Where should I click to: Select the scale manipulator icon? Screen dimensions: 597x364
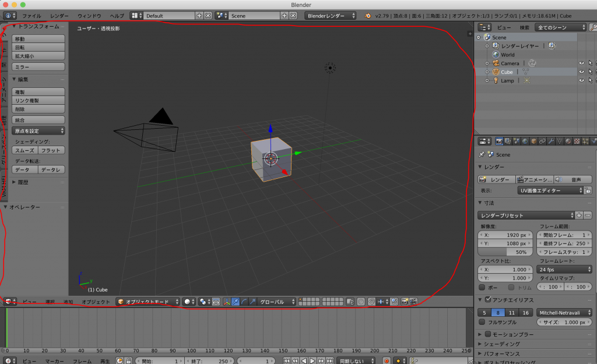click(x=252, y=302)
